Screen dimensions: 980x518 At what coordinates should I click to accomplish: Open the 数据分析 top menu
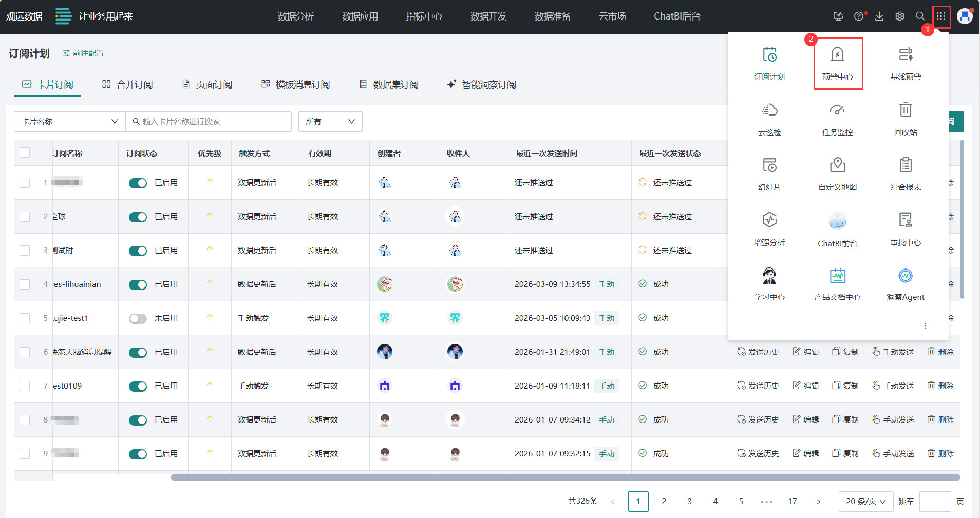click(295, 16)
